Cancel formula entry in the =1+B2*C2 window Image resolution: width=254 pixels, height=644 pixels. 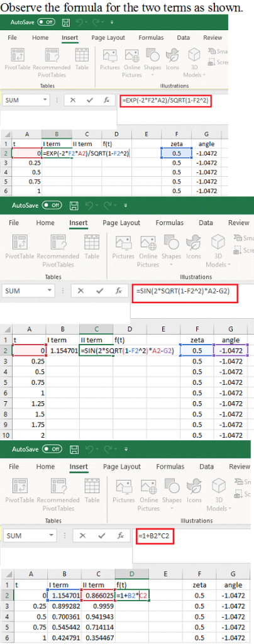[82, 536]
